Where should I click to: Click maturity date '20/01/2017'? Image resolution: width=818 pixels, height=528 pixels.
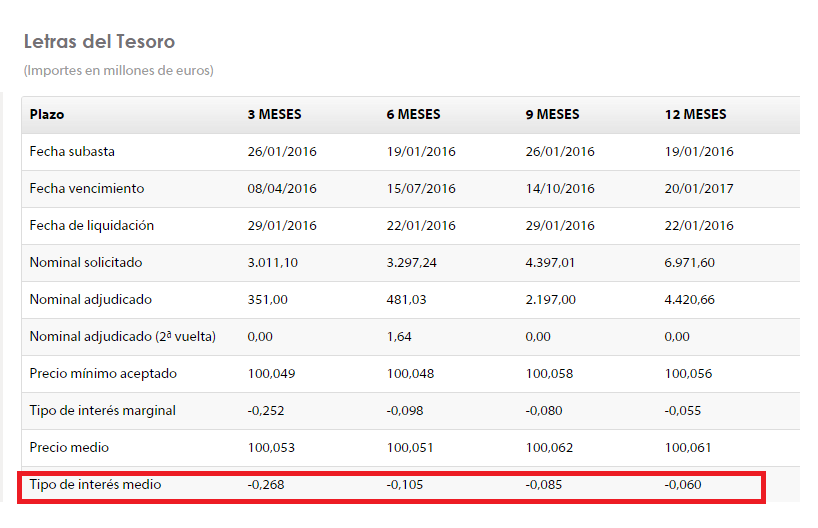(x=699, y=188)
